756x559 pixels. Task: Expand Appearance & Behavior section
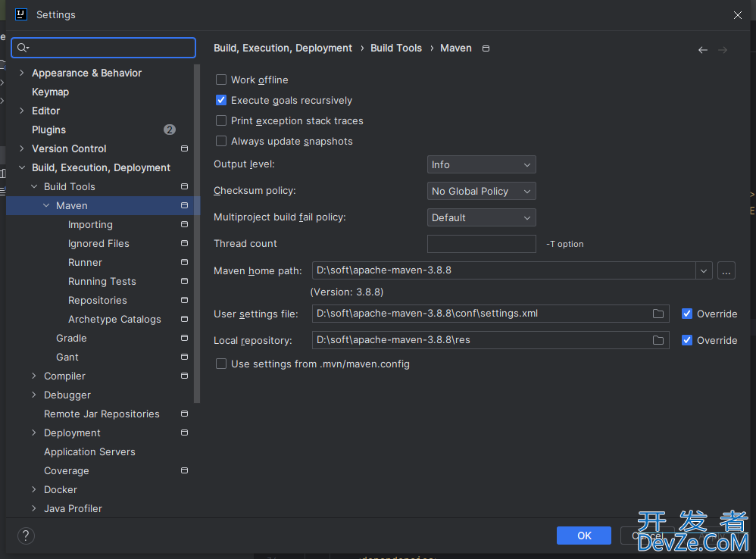click(21, 73)
